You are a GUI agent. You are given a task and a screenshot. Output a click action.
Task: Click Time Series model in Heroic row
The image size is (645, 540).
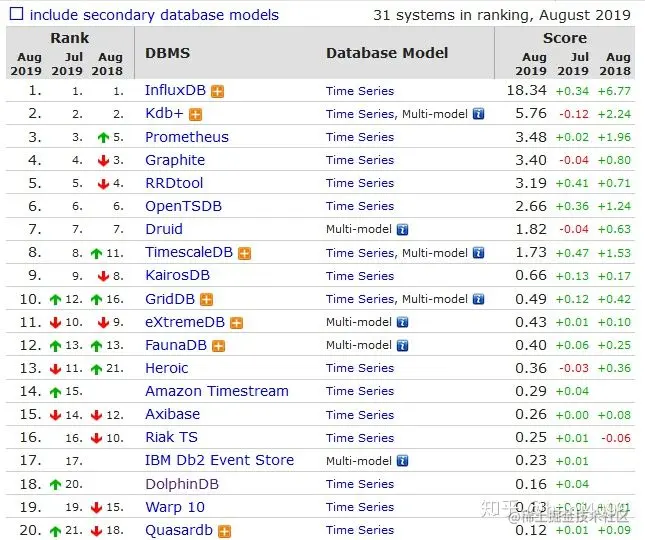[x=360, y=368]
